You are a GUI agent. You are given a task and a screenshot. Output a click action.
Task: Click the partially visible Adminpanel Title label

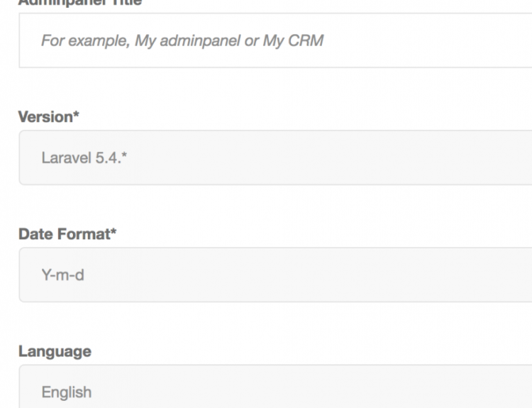(79, 3)
